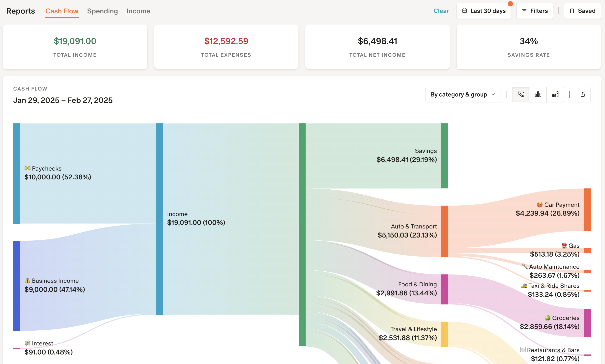Switch to the stacked bar chart view
The width and height of the screenshot is (605, 364).
(555, 94)
